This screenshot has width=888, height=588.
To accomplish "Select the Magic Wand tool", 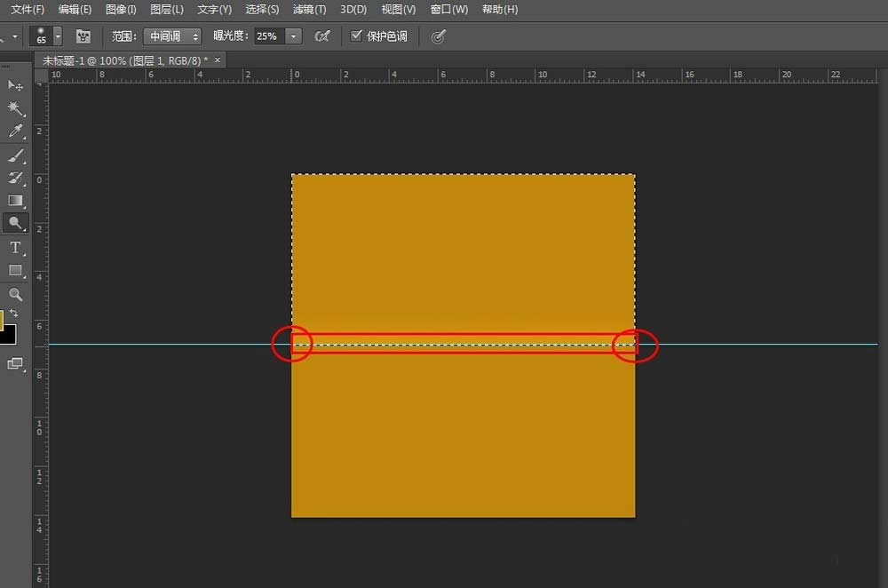I will [x=15, y=108].
